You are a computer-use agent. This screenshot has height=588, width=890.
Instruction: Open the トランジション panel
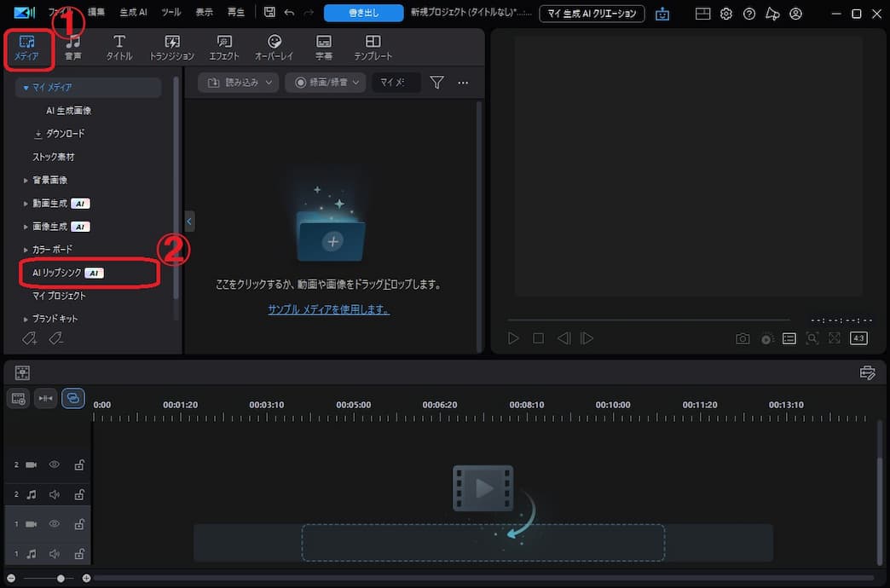coord(171,47)
